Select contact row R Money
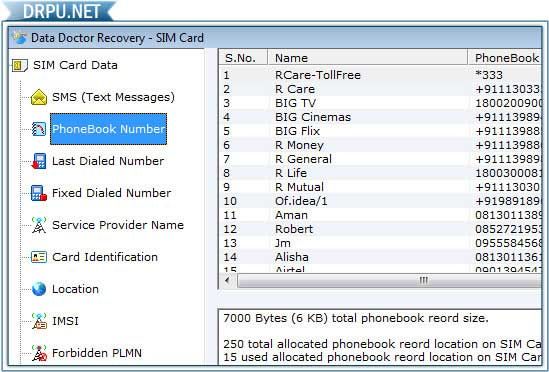The image size is (549, 372). point(380,145)
